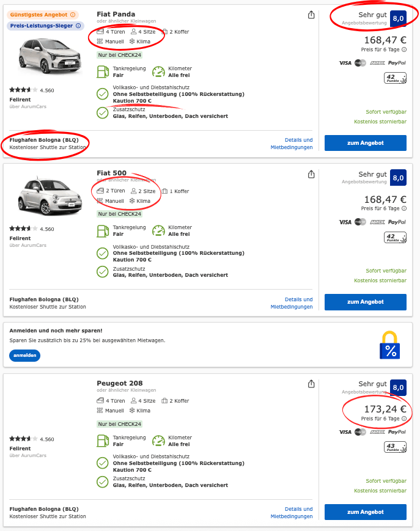
Task: Open Details und Mietbedingungen for the Peugeot 208
Action: [291, 512]
